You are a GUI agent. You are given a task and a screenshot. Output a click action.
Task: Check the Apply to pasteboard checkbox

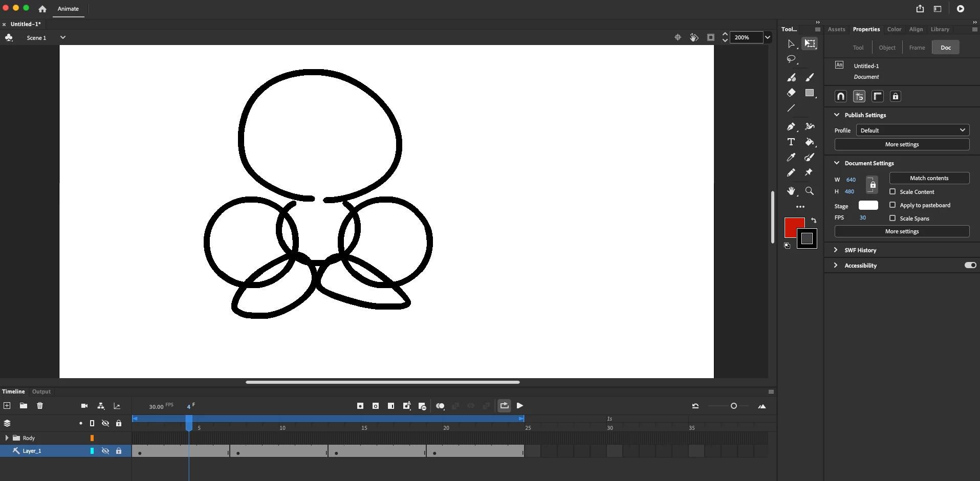pyautogui.click(x=892, y=205)
